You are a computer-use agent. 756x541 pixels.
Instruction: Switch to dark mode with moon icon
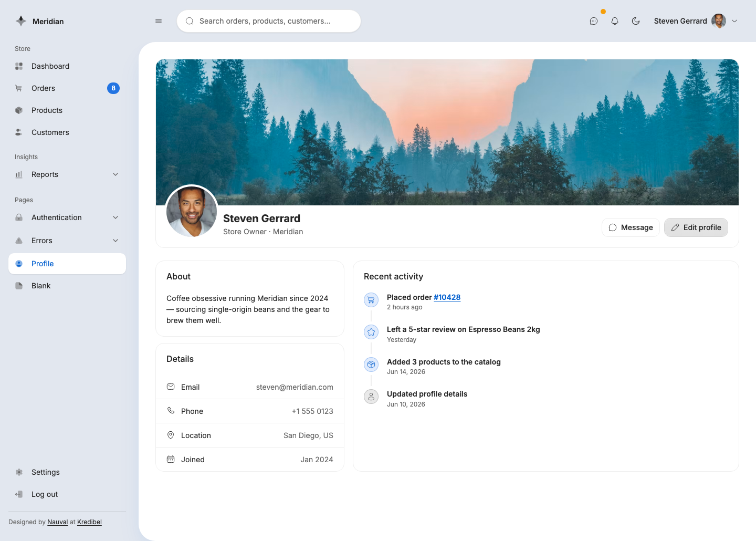636,21
